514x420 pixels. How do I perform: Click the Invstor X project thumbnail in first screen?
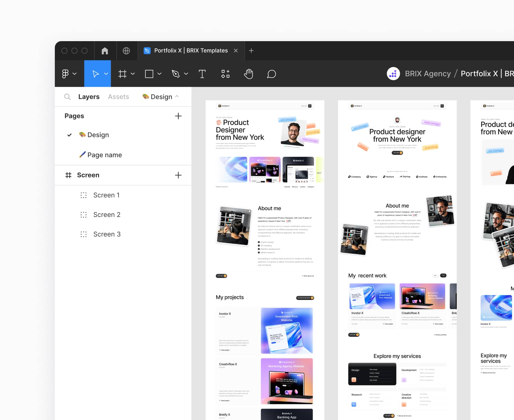(287, 331)
